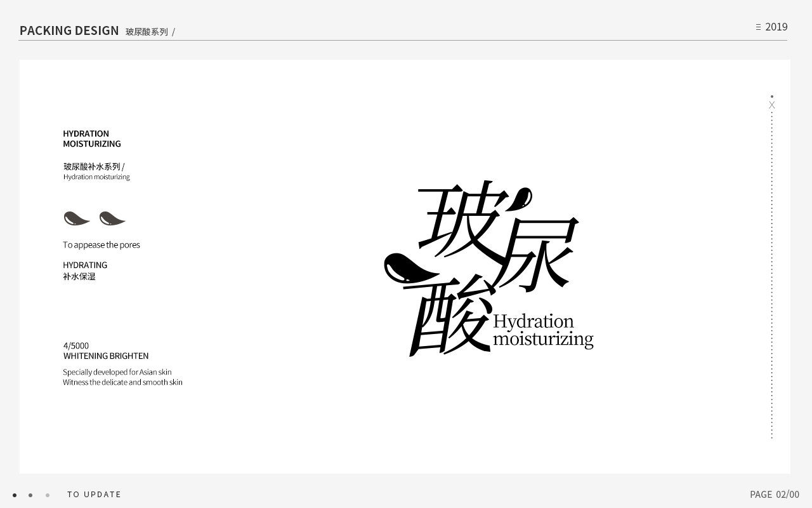
Task: Click the PAGE 02/00 indicator
Action: pos(775,494)
